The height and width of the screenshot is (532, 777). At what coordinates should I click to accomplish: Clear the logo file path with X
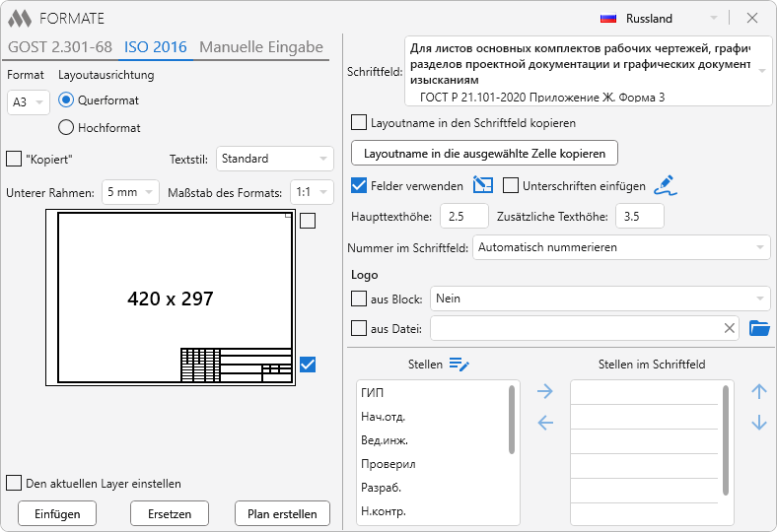click(730, 328)
